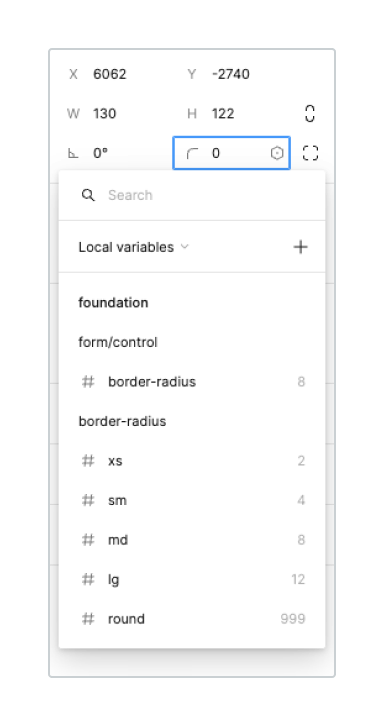This screenshot has width=384, height=726.
Task: Apply the sm radius variable
Action: (x=192, y=500)
